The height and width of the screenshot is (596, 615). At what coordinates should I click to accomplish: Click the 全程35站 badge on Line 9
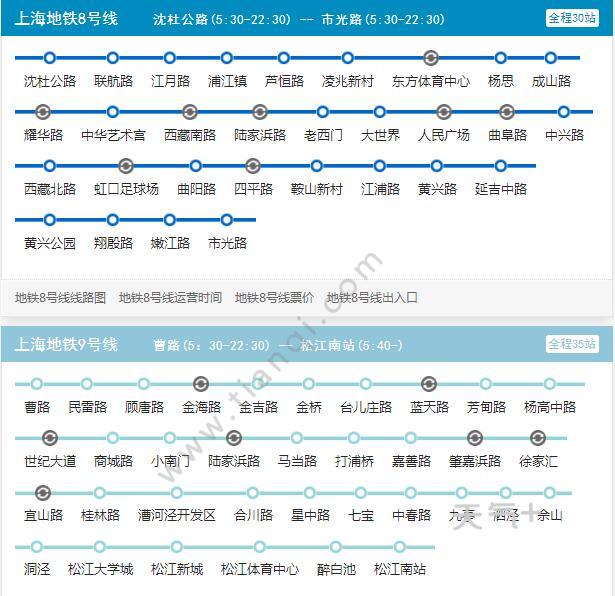(x=572, y=344)
